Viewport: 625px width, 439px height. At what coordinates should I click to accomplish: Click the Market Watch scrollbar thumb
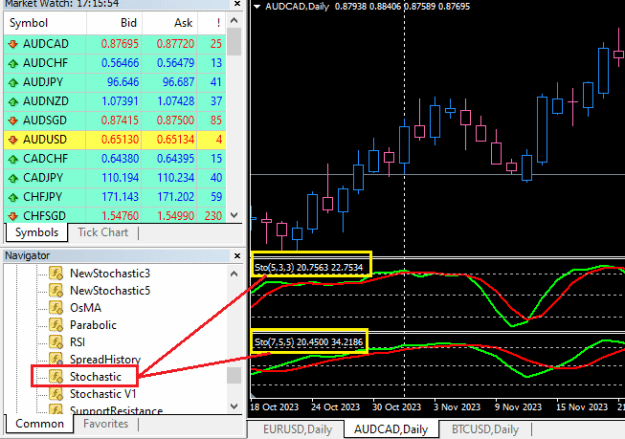[234, 41]
